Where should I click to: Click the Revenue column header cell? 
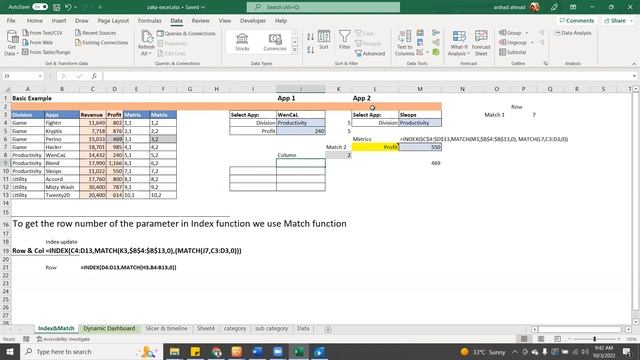93,115
